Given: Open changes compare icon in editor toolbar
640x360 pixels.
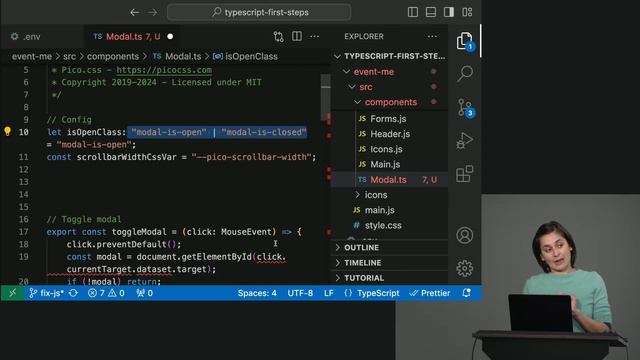Looking at the screenshot, I should (x=279, y=37).
